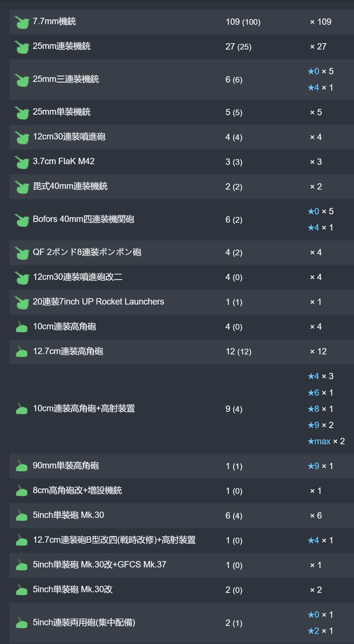Screen dimensions: 354x644
Task: Click the 10cm連装高角砲+高射装置 turret icon
Action: click(x=22, y=409)
